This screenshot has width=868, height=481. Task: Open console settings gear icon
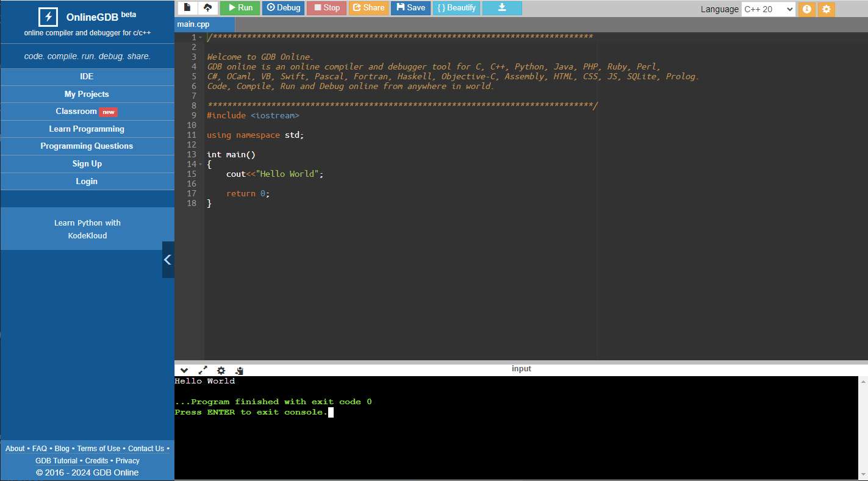(x=221, y=370)
